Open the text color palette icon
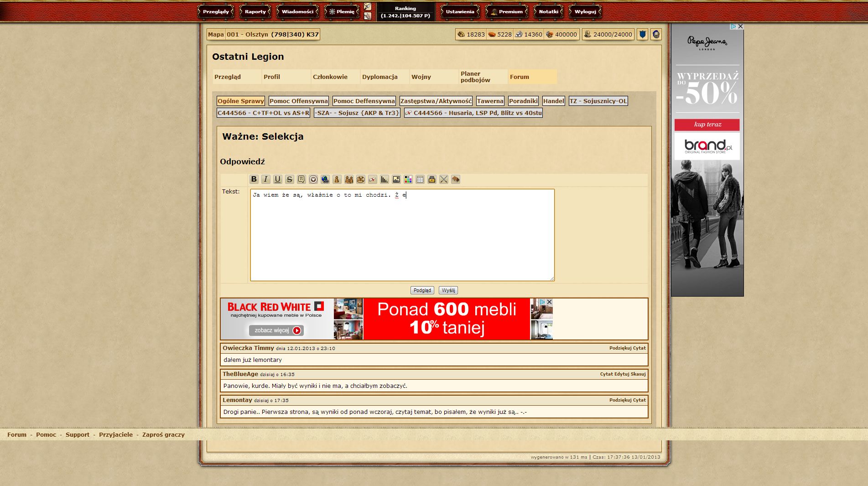868x486 pixels. (408, 179)
